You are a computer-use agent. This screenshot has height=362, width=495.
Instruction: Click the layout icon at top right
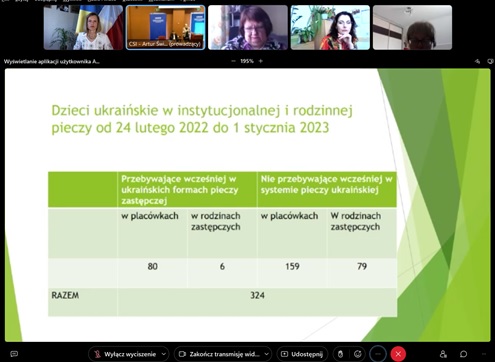(x=477, y=61)
